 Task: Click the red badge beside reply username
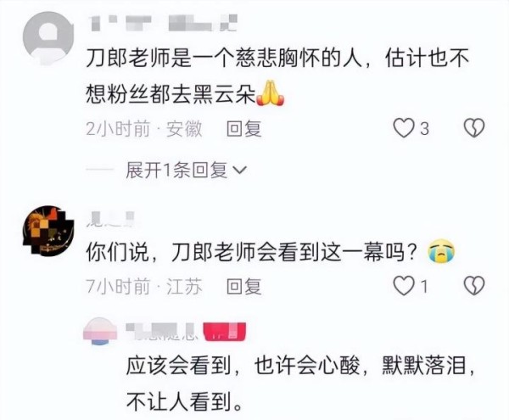(x=225, y=332)
